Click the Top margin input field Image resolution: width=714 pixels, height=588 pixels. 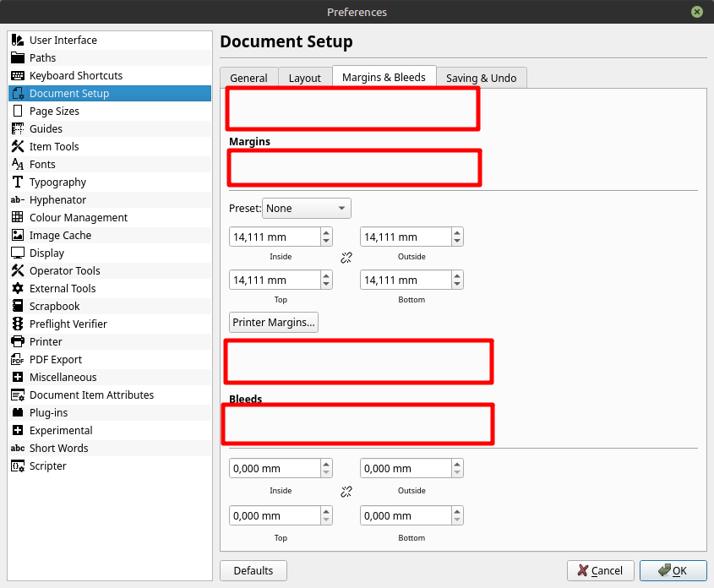pos(274,280)
